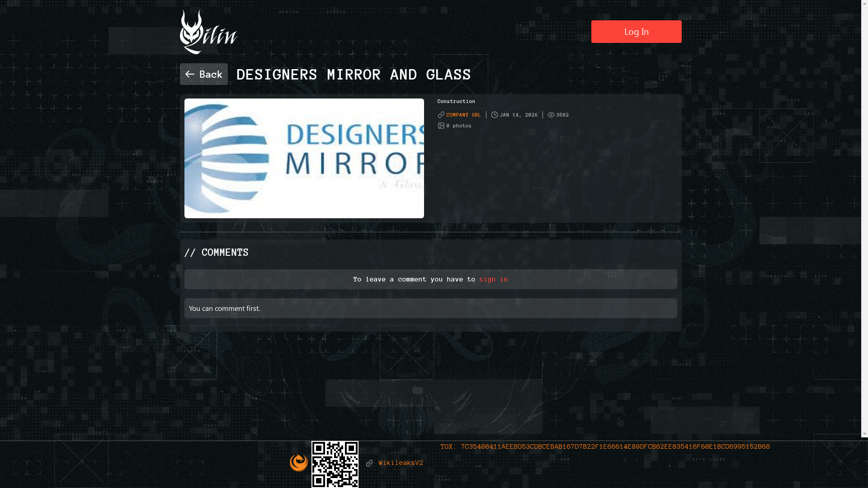Click the image icon beside 0 photos
868x488 pixels.
pos(441,126)
